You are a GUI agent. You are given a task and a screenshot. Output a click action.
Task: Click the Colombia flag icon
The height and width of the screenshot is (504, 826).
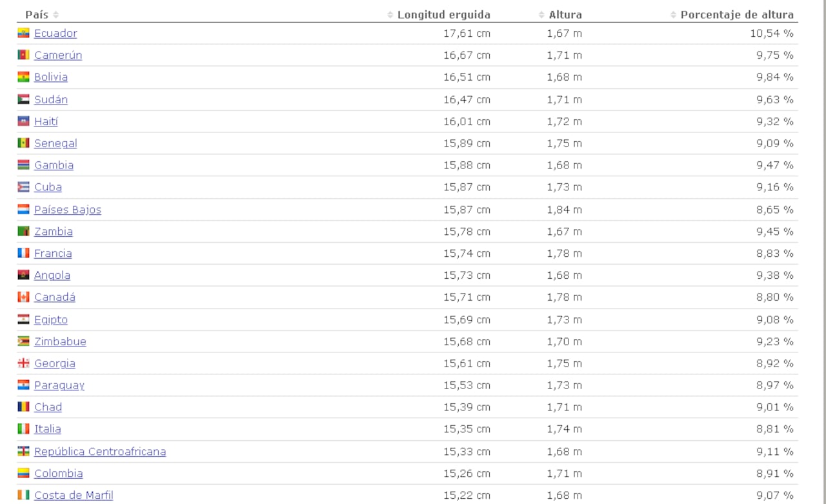tap(23, 473)
